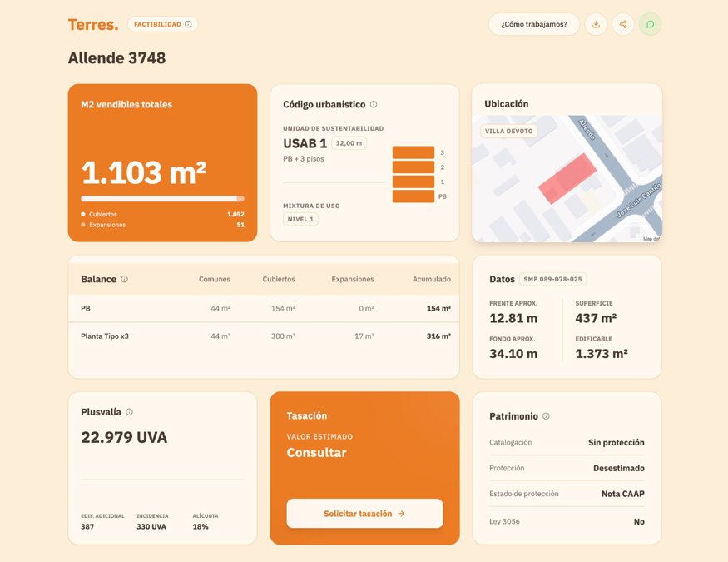Click the info icon beside FACTIBILIDAD badge

click(x=189, y=24)
